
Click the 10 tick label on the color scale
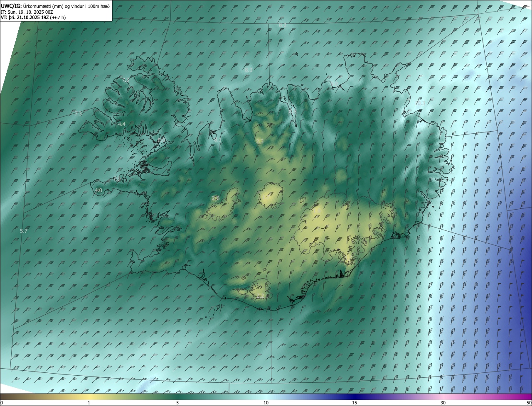click(x=266, y=403)
